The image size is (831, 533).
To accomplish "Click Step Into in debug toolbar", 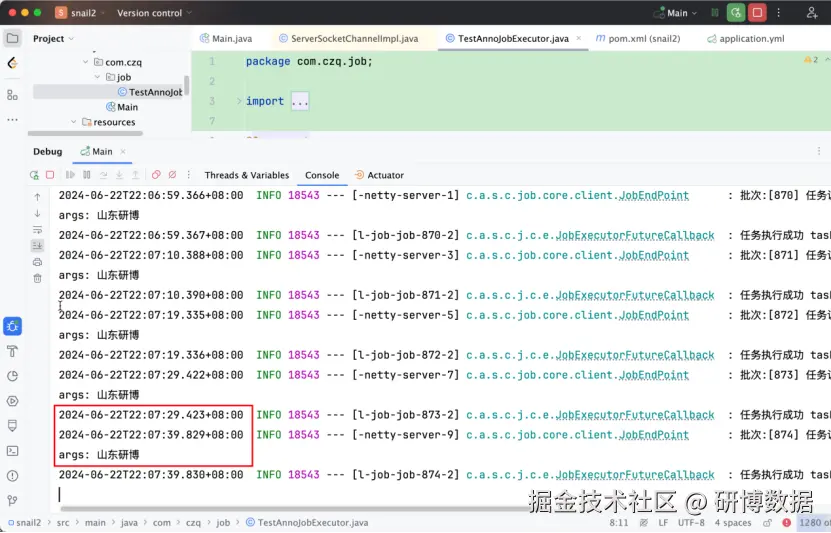I will point(119,175).
